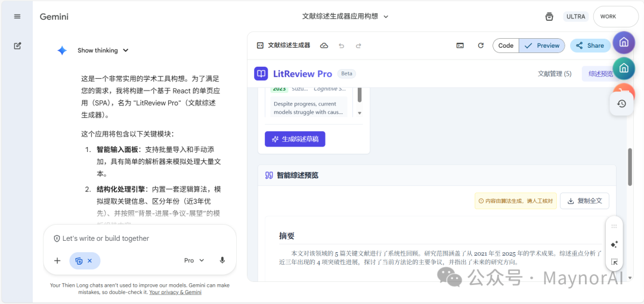The image size is (644, 304).
Task: Open the plus add attachment button
Action: [x=57, y=260]
